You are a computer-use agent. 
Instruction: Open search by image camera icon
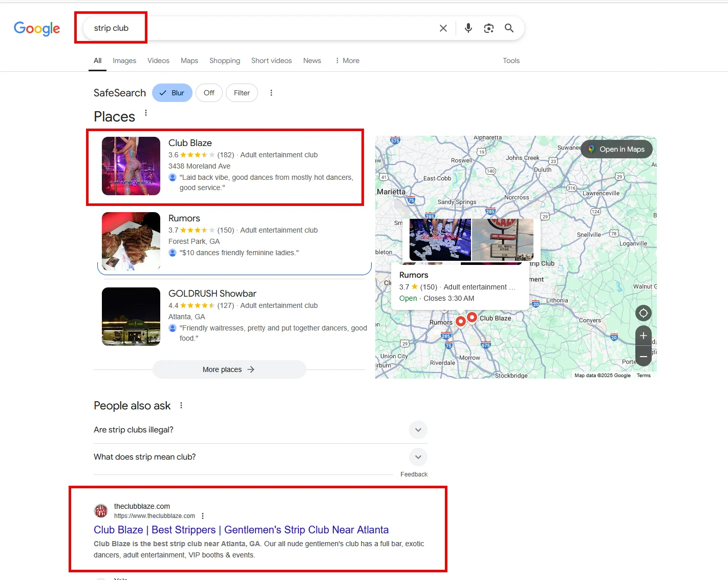click(489, 28)
